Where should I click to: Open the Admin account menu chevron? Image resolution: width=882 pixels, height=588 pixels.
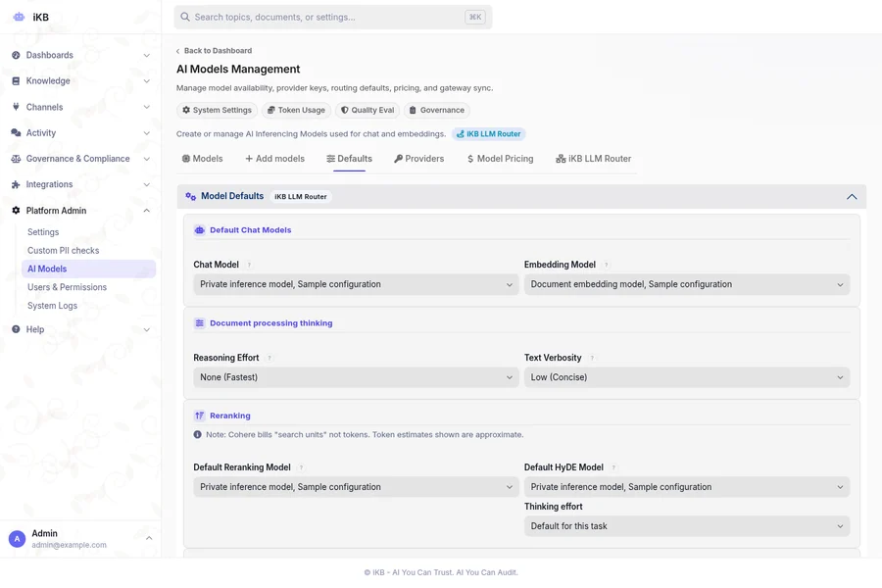149,538
